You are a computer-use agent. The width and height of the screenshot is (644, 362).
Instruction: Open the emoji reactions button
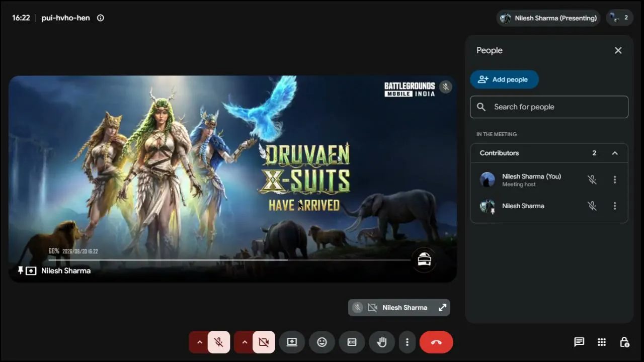pos(322,342)
